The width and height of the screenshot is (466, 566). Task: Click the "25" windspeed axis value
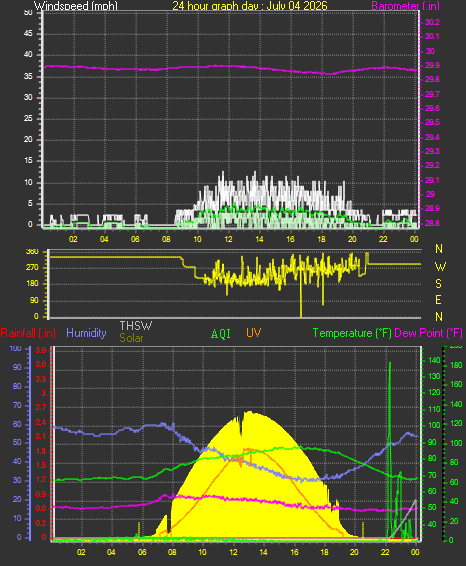point(28,118)
